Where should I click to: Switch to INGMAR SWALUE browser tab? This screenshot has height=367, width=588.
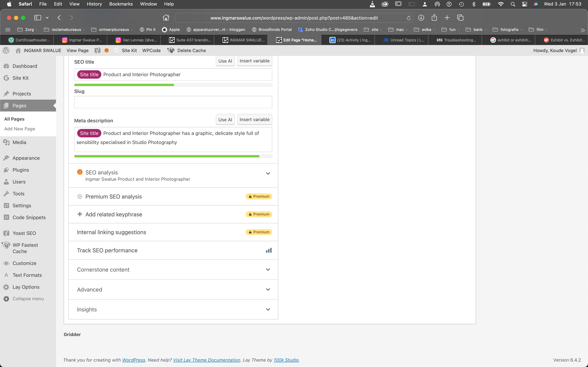click(243, 40)
